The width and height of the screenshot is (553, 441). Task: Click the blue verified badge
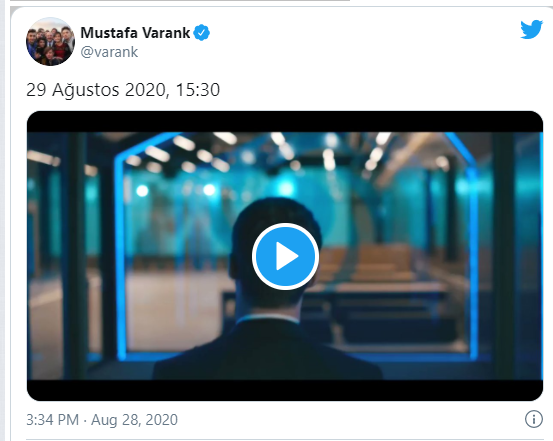(202, 33)
